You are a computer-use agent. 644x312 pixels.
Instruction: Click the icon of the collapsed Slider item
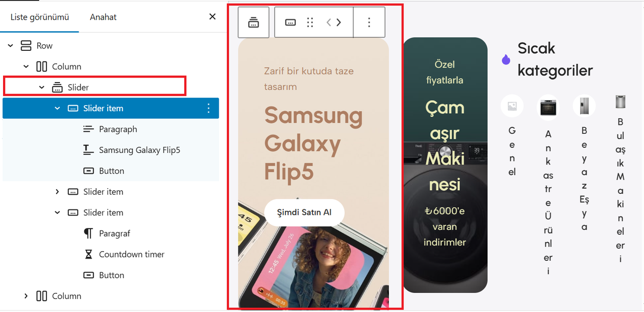click(x=73, y=192)
